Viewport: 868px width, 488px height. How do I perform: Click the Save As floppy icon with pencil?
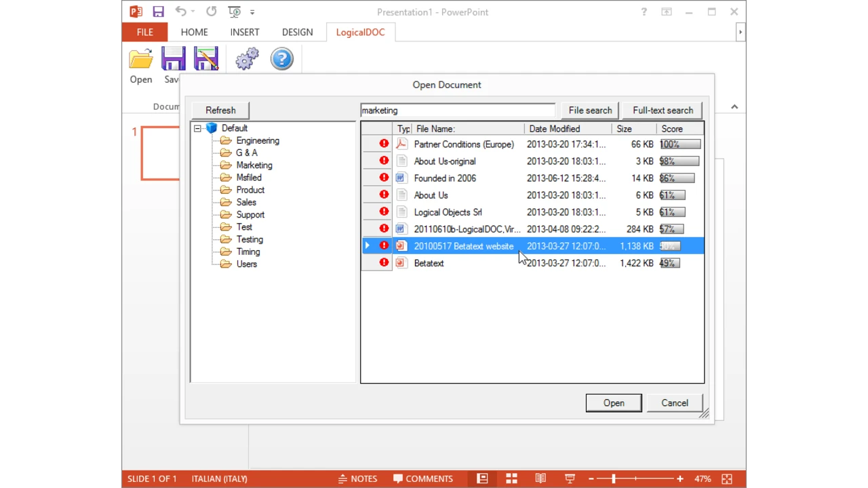click(206, 59)
